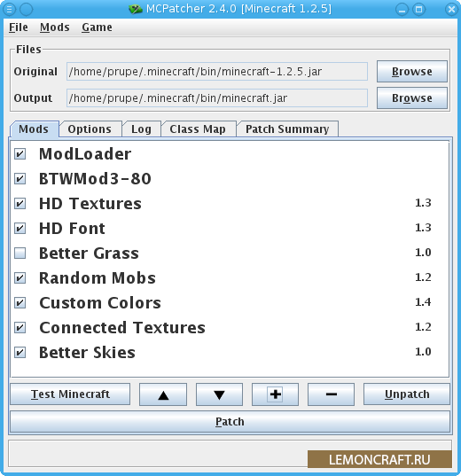This screenshot has width=461, height=476.
Task: Open the Mods menu
Action: coord(55,27)
